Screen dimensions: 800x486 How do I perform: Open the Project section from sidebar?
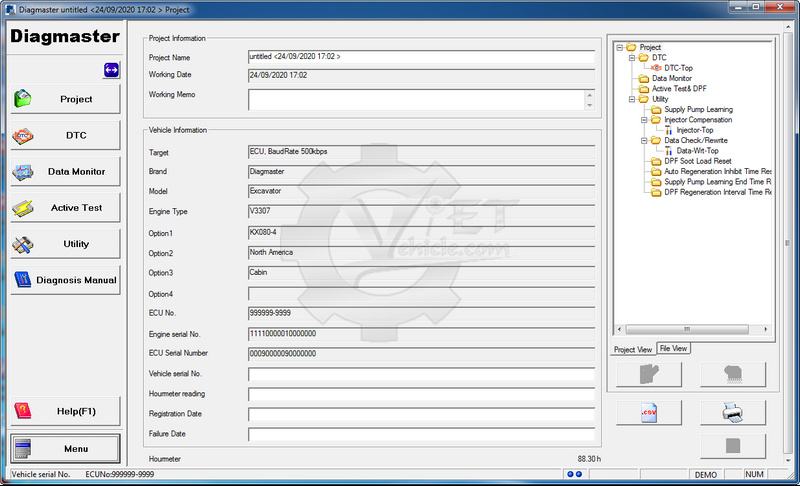click(65, 99)
